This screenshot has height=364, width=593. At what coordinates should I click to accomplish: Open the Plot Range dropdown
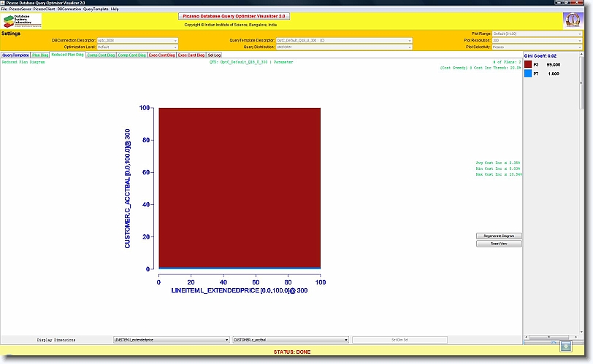pos(537,34)
